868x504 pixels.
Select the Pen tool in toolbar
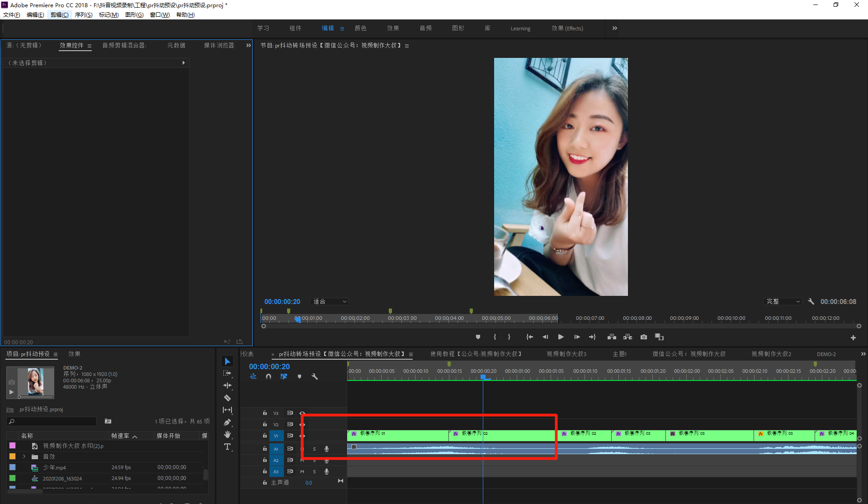click(227, 423)
